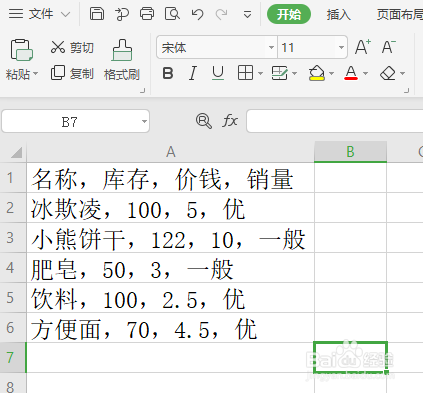Expand the clear eraser dropdown arrow
The width and height of the screenshot is (423, 393).
(403, 73)
